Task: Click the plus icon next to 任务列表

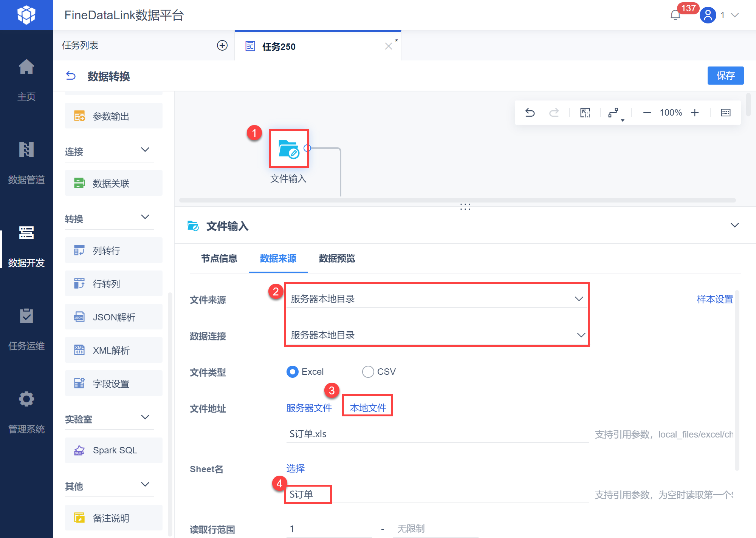Action: tap(222, 45)
